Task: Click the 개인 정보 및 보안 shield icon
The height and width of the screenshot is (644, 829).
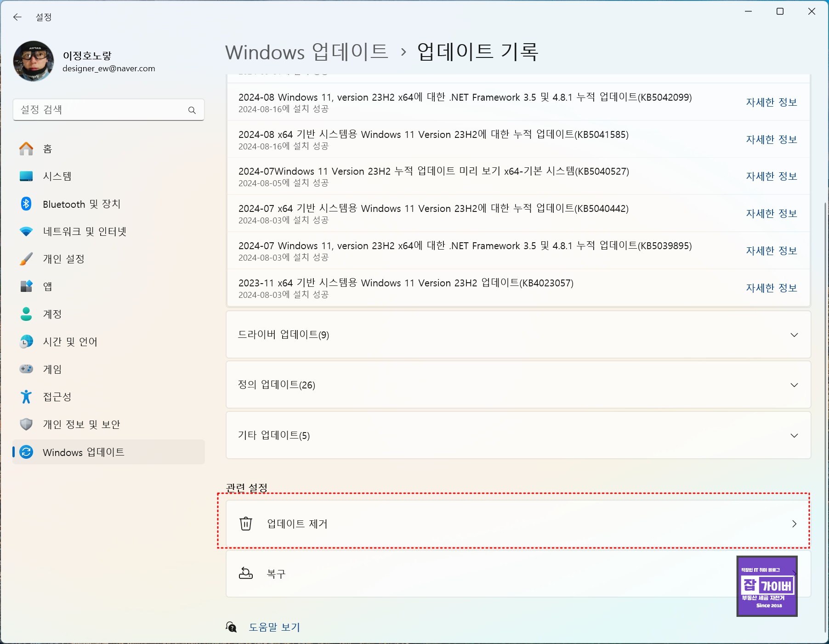Action: [x=26, y=424]
